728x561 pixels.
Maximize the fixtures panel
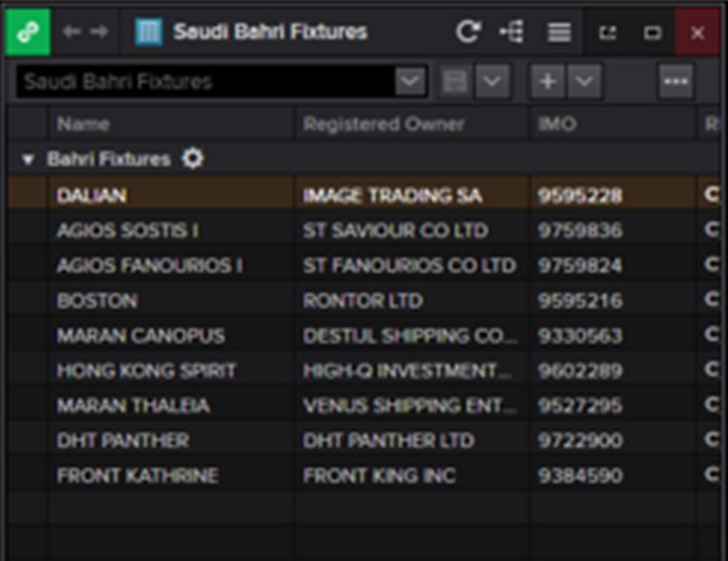[x=653, y=33]
